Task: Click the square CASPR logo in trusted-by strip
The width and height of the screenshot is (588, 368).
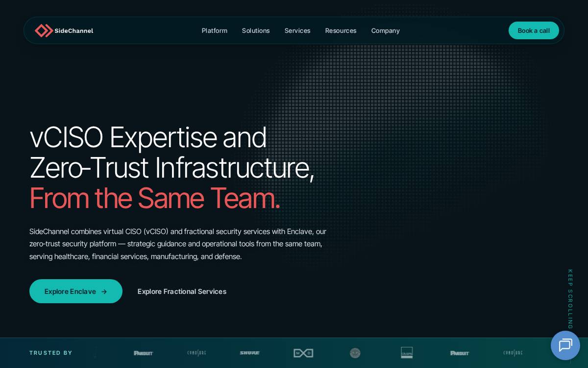Action: tap(407, 353)
